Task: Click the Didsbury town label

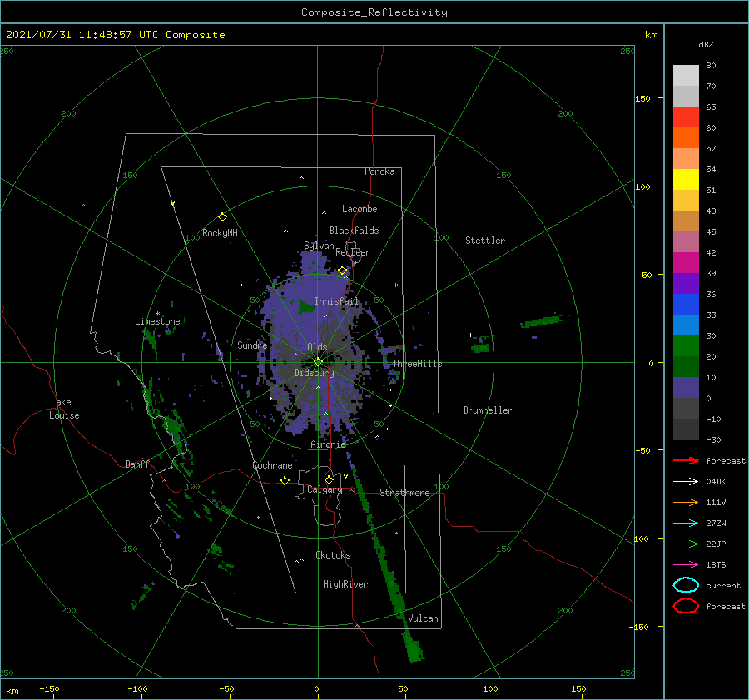Action: pyautogui.click(x=315, y=373)
